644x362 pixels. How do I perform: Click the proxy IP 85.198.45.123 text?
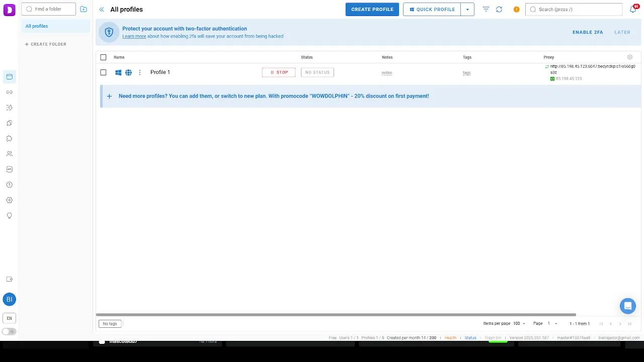pos(569,79)
